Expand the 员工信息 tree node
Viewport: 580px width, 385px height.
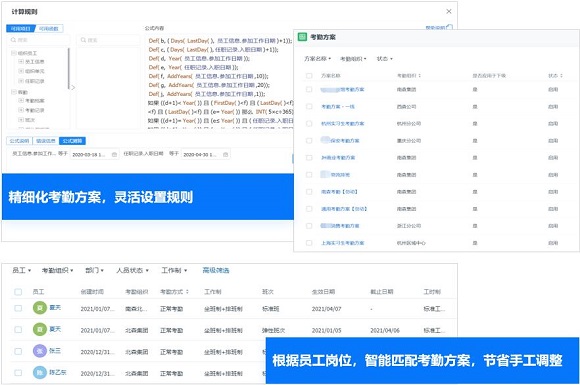click(21, 61)
